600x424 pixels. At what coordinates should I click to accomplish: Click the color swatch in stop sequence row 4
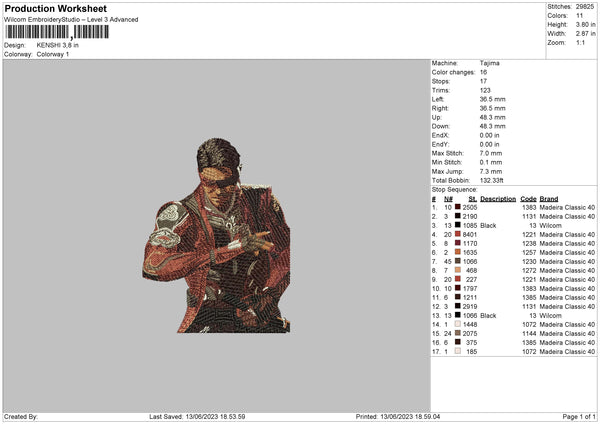[x=457, y=234]
